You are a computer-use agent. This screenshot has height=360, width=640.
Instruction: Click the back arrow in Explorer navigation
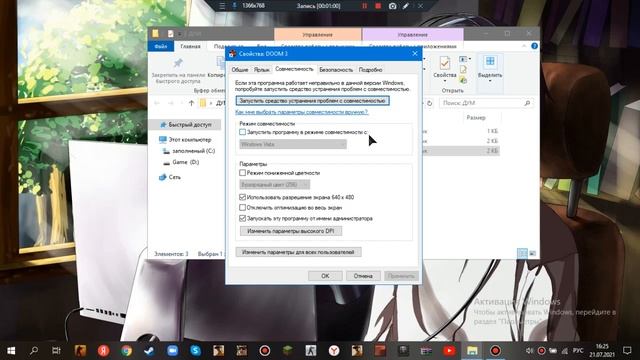click(x=157, y=103)
